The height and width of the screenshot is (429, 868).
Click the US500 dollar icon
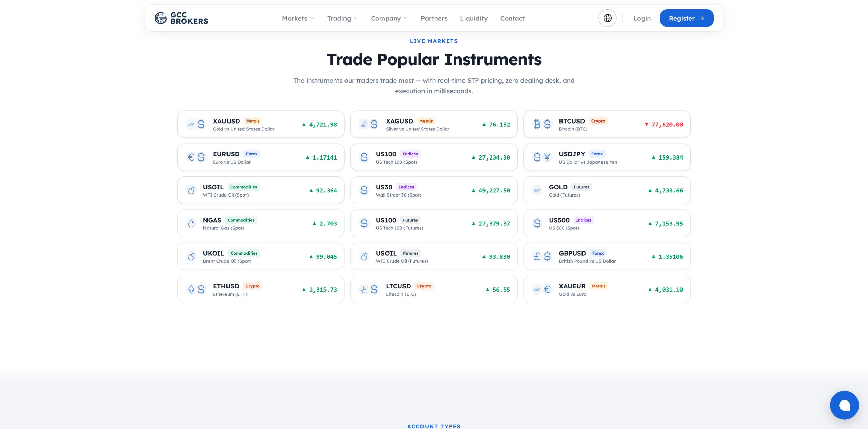537,223
